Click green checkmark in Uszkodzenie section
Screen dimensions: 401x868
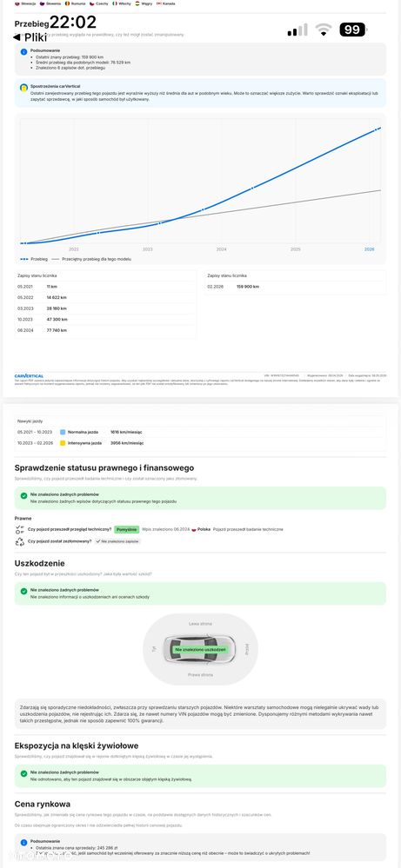click(23, 591)
